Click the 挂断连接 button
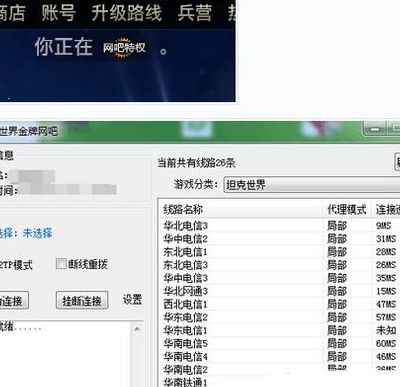 click(x=82, y=301)
